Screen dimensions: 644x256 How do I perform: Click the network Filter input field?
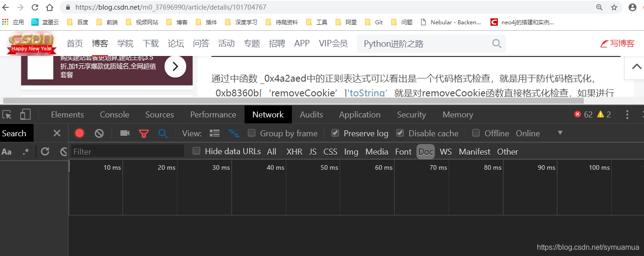(x=128, y=151)
